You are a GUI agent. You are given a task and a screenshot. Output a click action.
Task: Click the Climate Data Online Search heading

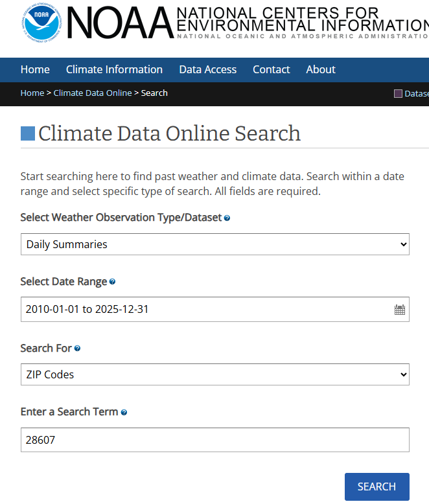[170, 133]
